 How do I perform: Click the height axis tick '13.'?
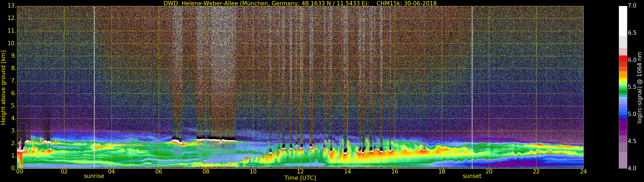point(12,6)
